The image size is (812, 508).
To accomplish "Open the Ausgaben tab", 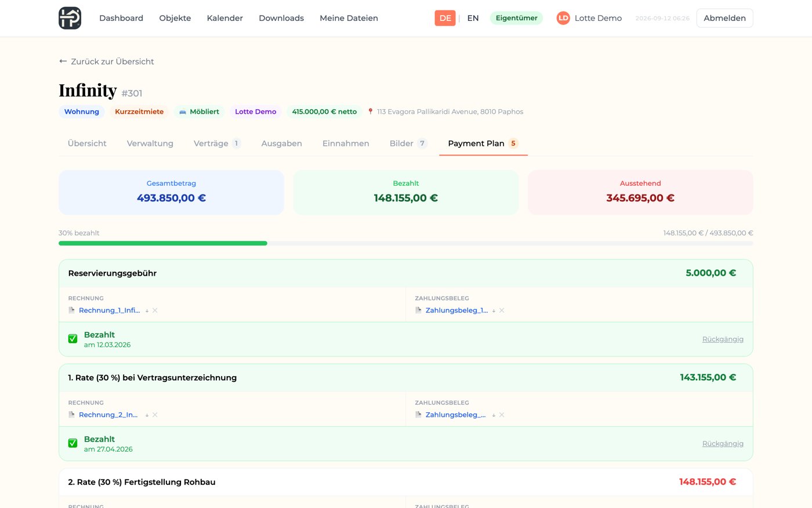I will click(281, 143).
